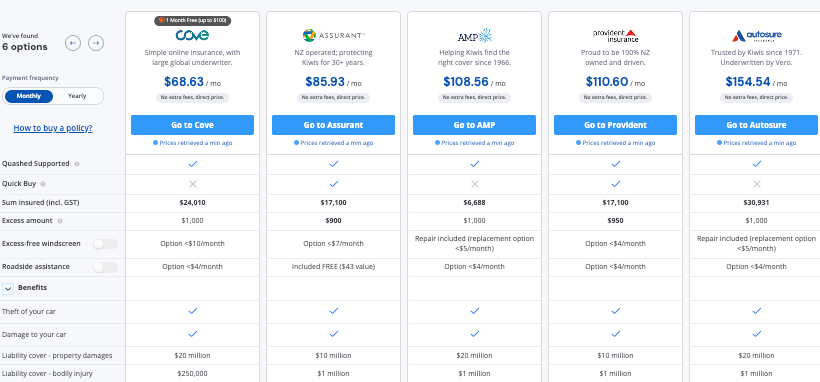Click the $24,010 sum insured value

click(x=192, y=203)
